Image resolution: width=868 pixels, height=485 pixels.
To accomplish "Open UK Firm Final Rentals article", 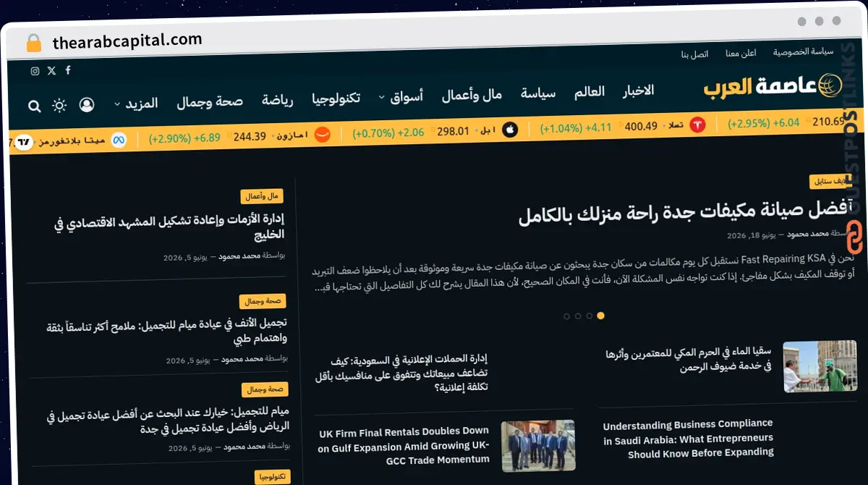I will 404,445.
